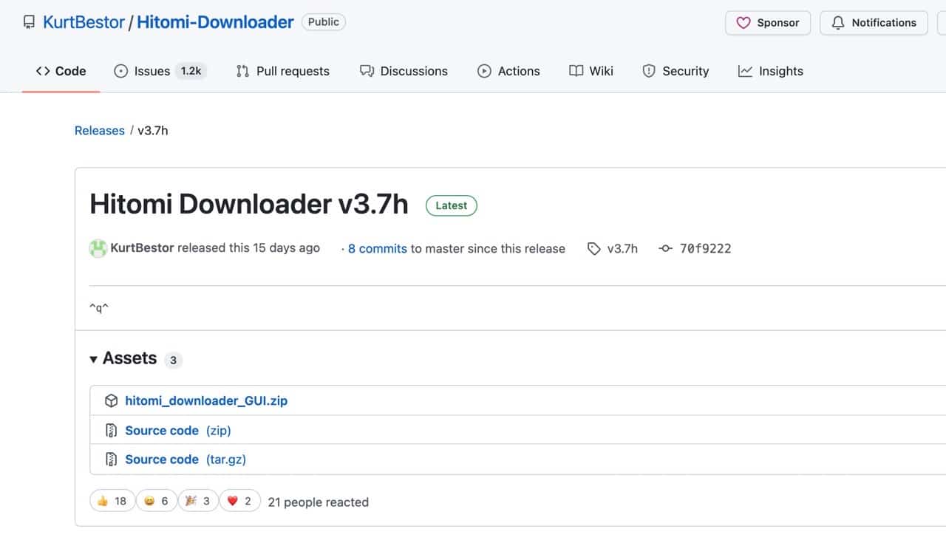Open the 8 commits link
The height and width of the screenshot is (560, 946).
377,248
